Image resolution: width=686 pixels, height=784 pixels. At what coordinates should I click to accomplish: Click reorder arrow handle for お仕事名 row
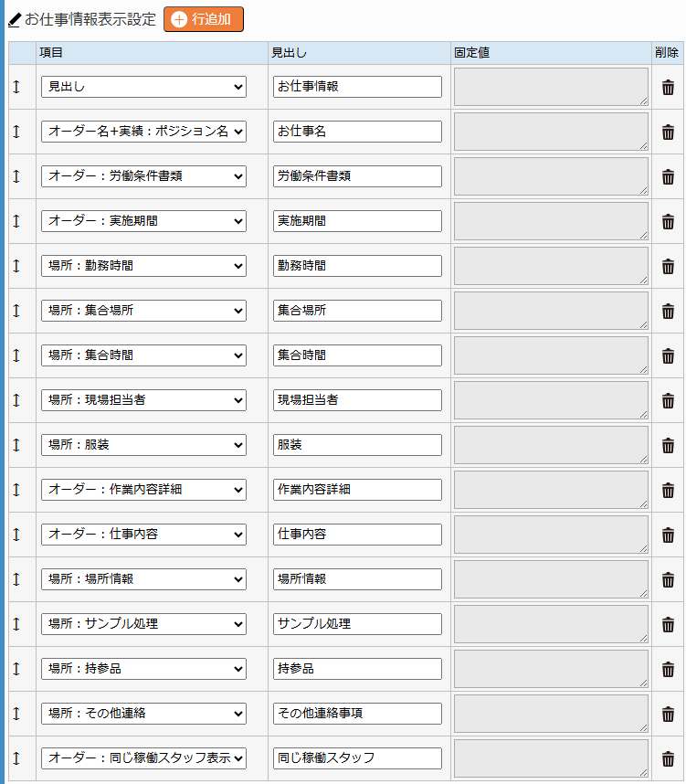[x=16, y=132]
